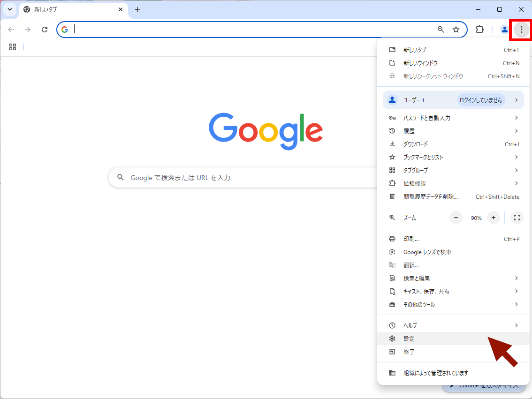Click the ログインしていません badge

pyautogui.click(x=481, y=100)
